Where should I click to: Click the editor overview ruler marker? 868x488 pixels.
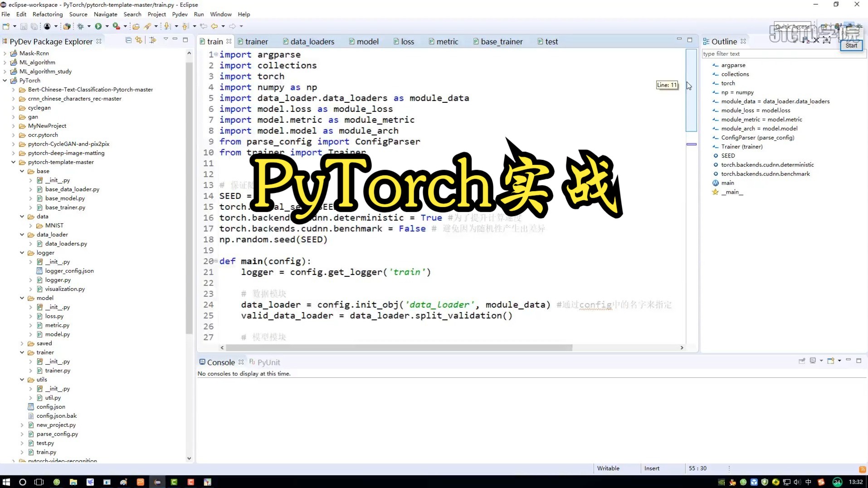(691, 145)
